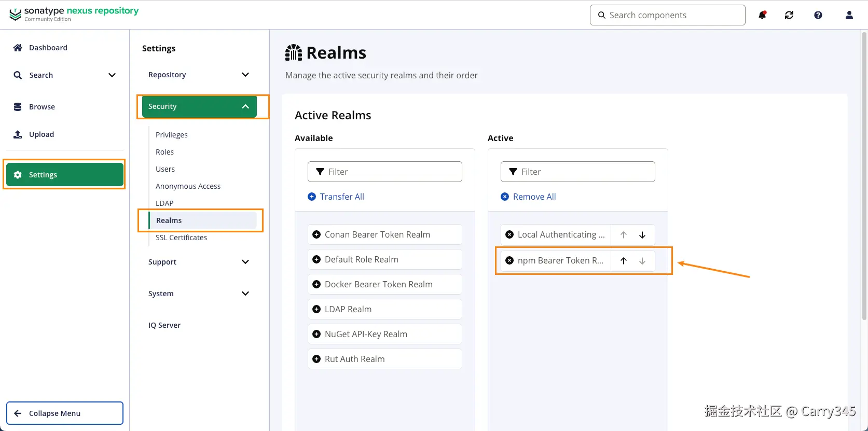Open the user account icon
Screen dimensions: 868x431
[849, 15]
